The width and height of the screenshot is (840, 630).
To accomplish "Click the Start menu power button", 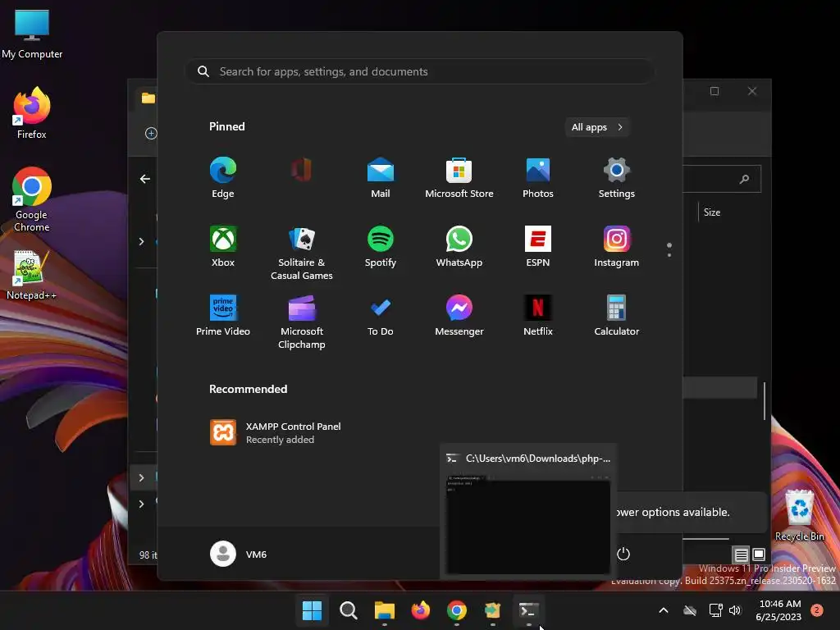I will point(623,554).
